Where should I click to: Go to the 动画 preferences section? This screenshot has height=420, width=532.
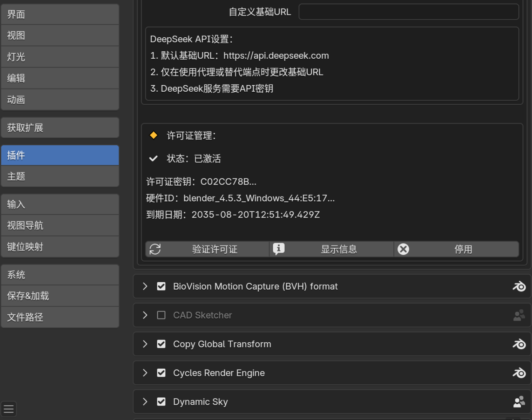[x=60, y=100]
